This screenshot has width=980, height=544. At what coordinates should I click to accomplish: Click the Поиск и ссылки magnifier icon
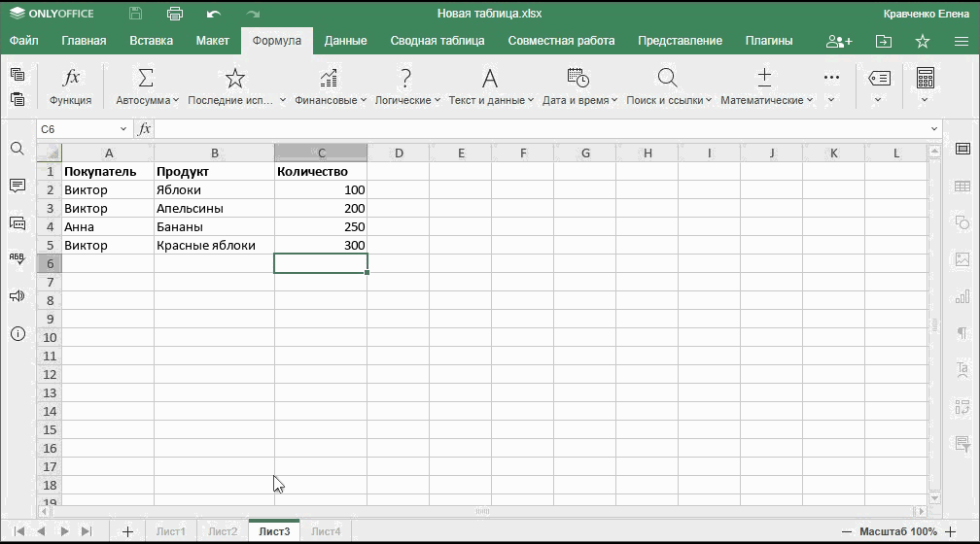point(667,78)
